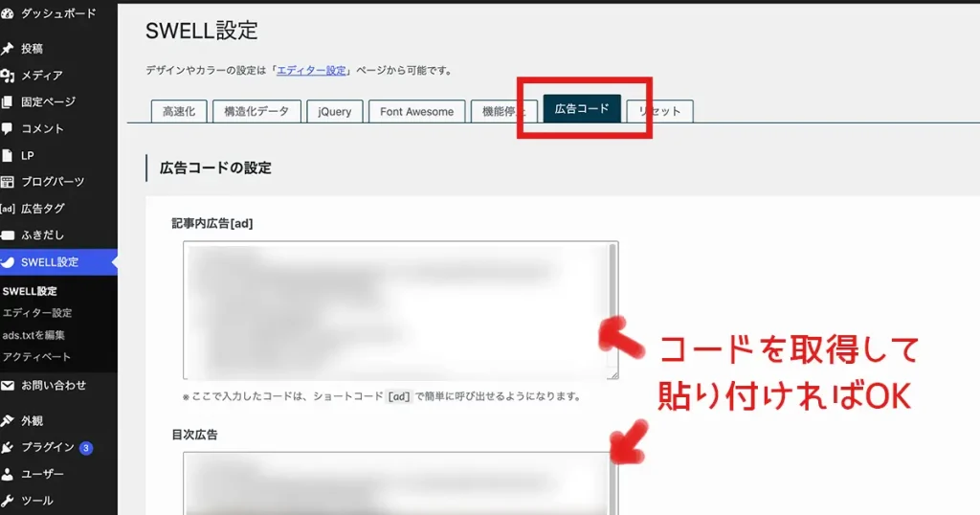Image resolution: width=980 pixels, height=515 pixels.
Task: Click the [ad] shortcode in the hint text
Action: click(x=399, y=396)
